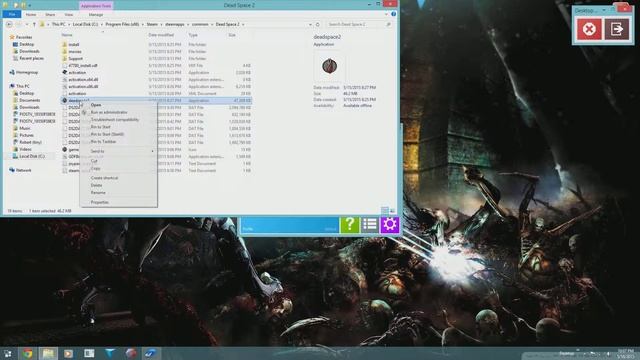640x360 pixels.
Task: Click the blue funnel-shaped taskbar icon
Action: click(x=110, y=353)
